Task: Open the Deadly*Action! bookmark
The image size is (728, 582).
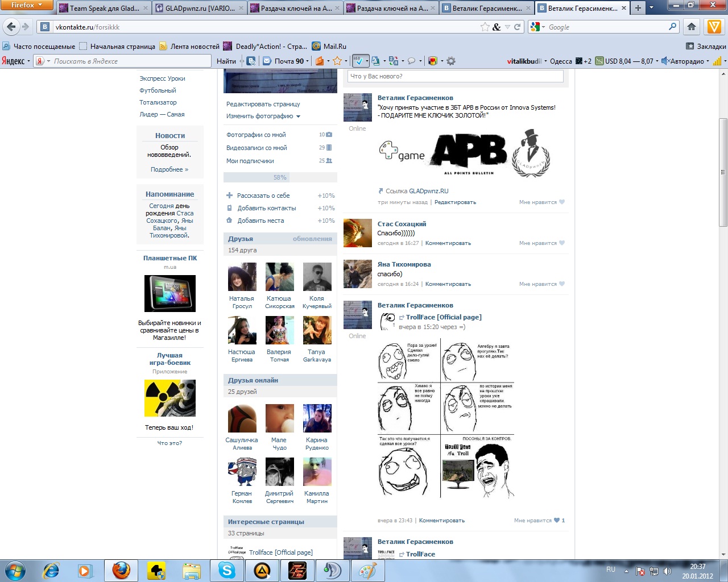Action: point(265,47)
